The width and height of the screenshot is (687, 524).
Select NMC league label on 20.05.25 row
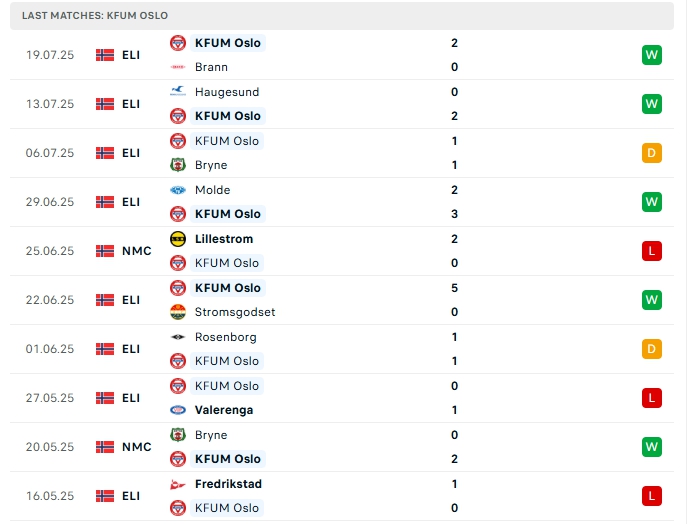click(x=137, y=447)
